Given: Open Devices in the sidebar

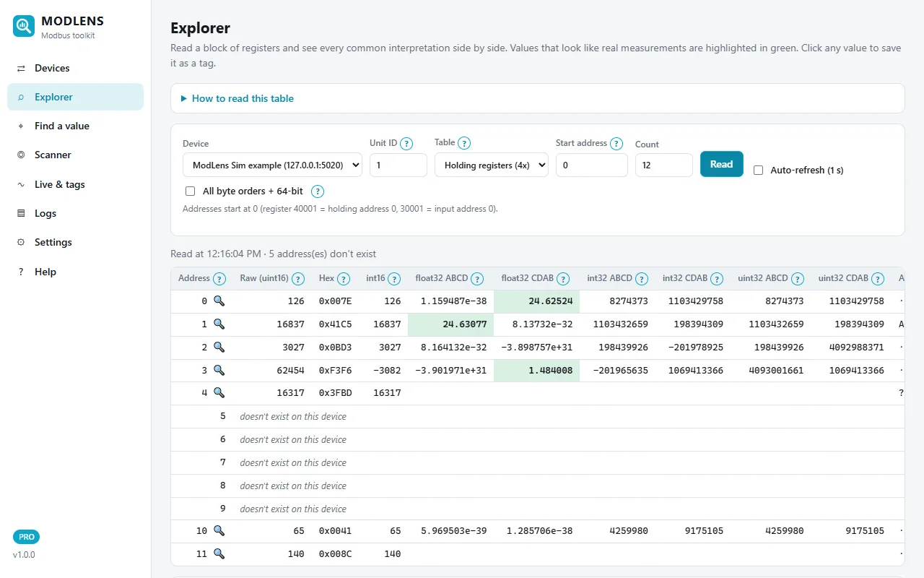Looking at the screenshot, I should pos(75,68).
